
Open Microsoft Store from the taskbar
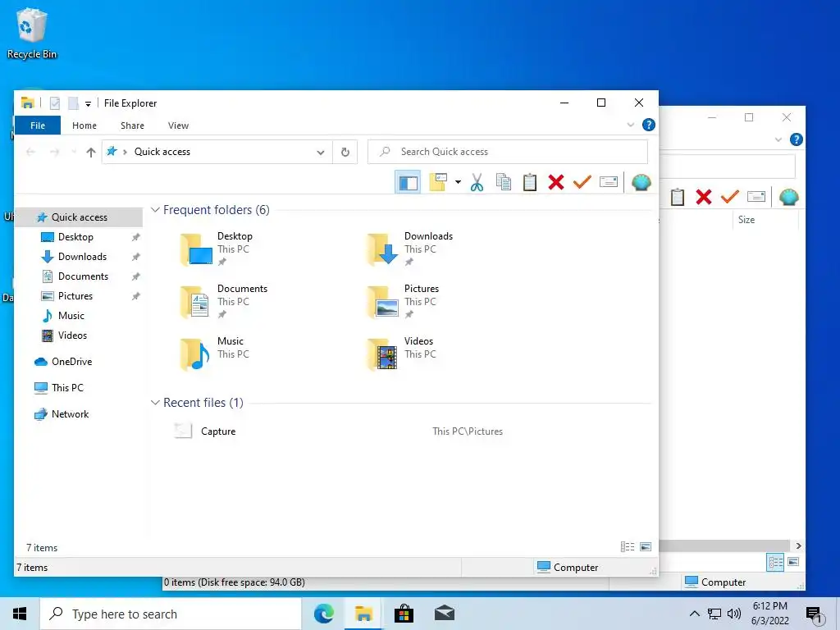tap(404, 614)
